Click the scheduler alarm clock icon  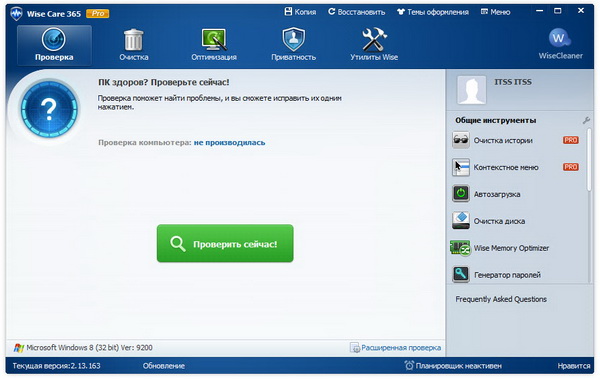pos(409,365)
